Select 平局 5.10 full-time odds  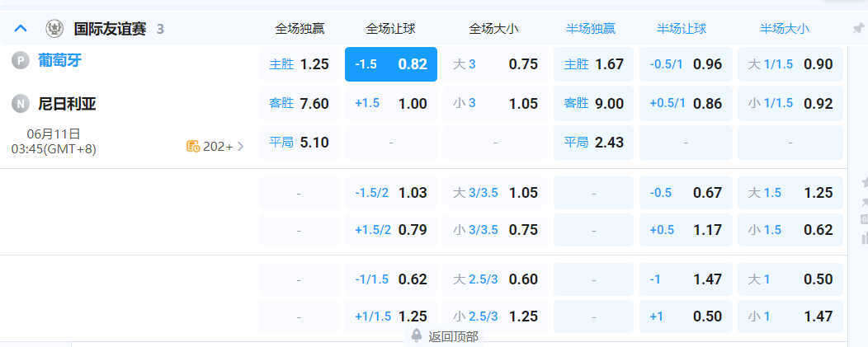[299, 143]
